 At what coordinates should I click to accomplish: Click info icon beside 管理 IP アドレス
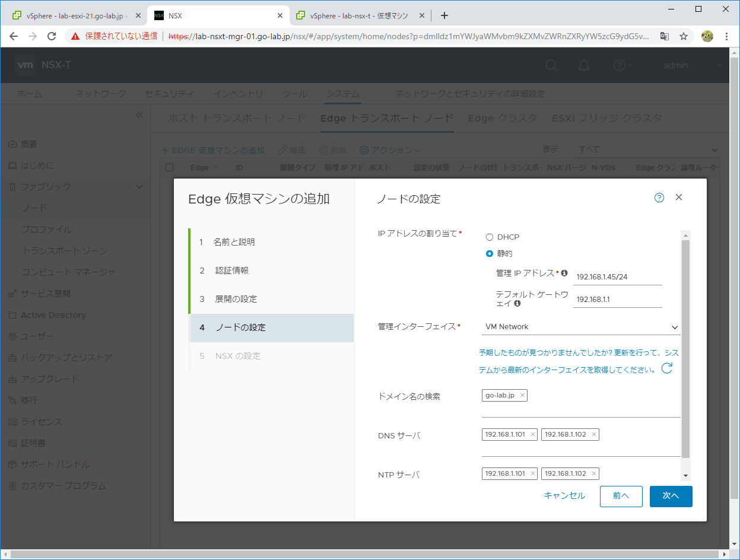coord(564,273)
